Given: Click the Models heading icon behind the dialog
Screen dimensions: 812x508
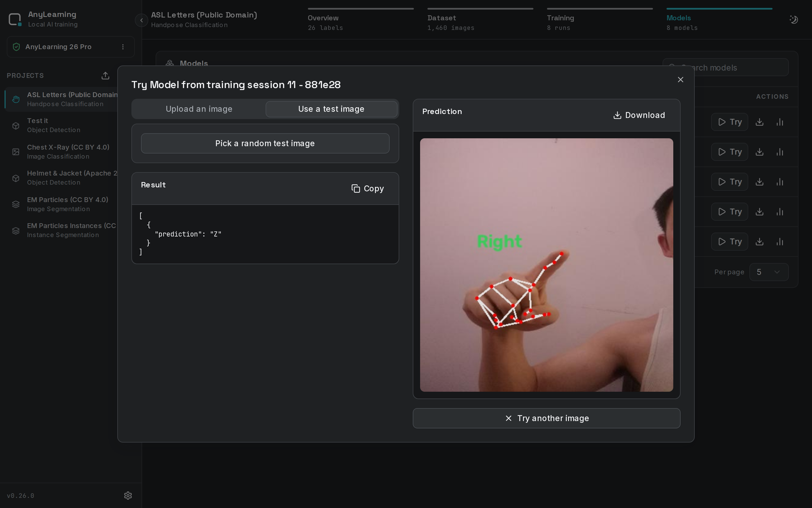Looking at the screenshot, I should tap(170, 63).
